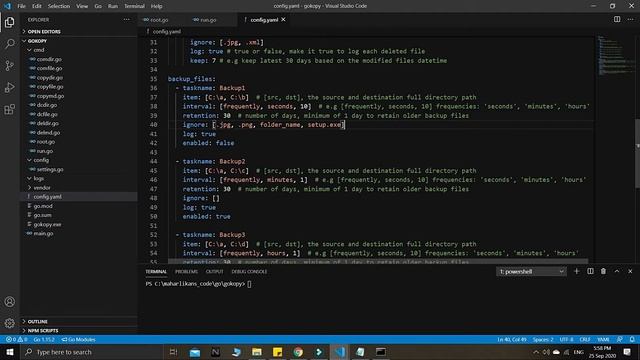Click Go Modules in status bar
Viewport: 640px width, 360px height.
[78, 340]
